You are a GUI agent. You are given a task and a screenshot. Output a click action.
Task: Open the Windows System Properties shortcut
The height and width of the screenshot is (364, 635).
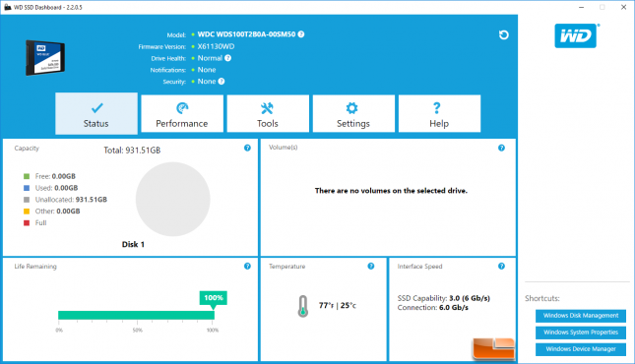coord(581,333)
